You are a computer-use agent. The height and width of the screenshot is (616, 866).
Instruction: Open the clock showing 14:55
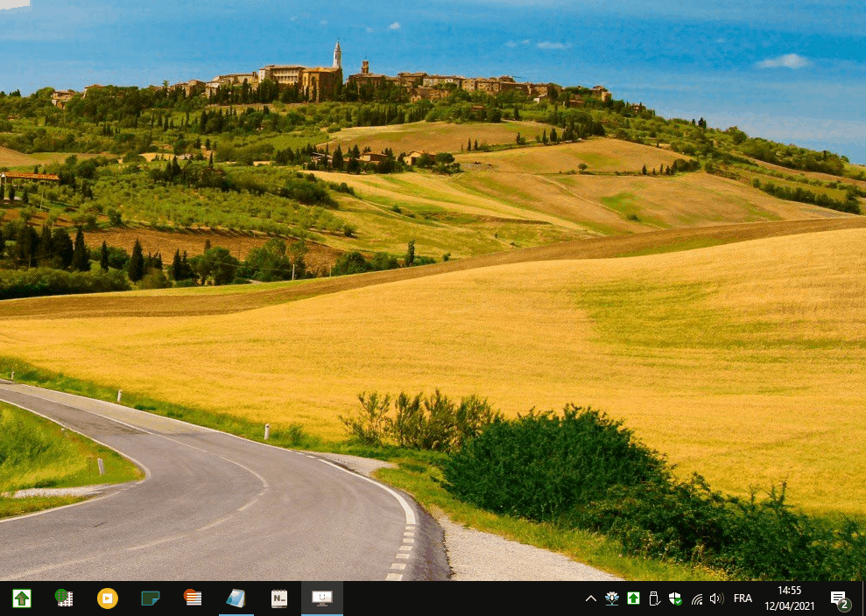789,598
